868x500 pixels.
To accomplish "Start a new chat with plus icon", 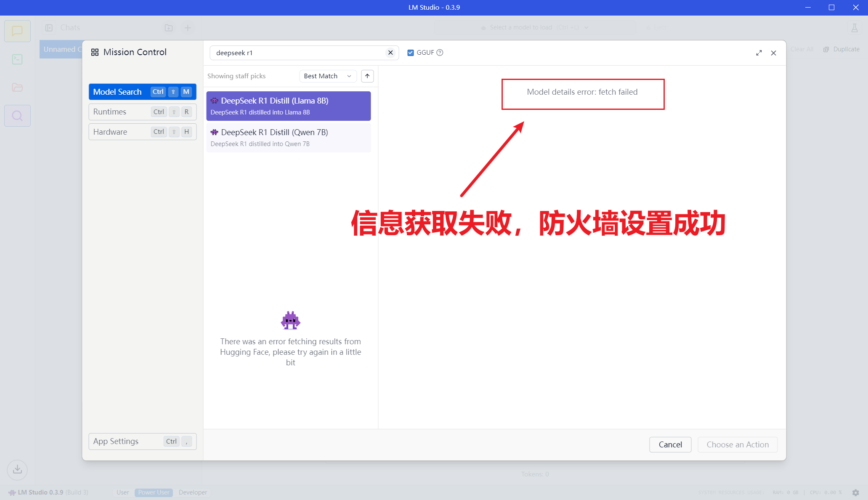I will pos(188,28).
